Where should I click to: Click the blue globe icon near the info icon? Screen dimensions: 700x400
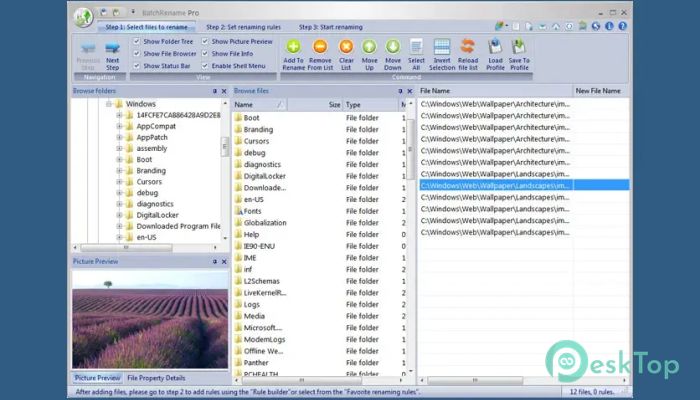[596, 26]
